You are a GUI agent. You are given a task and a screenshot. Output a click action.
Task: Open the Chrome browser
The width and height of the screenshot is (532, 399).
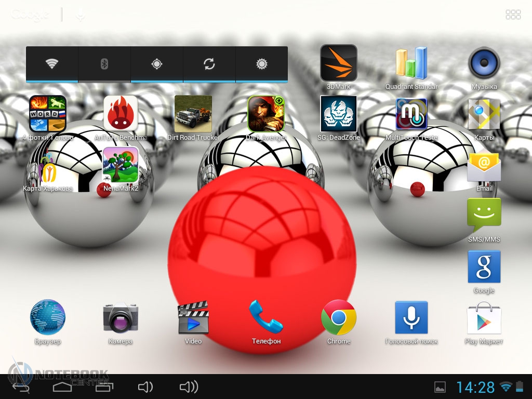(x=338, y=317)
